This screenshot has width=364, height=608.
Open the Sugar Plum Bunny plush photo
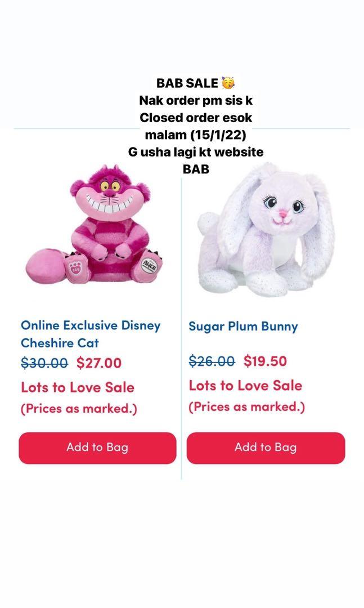click(x=266, y=228)
